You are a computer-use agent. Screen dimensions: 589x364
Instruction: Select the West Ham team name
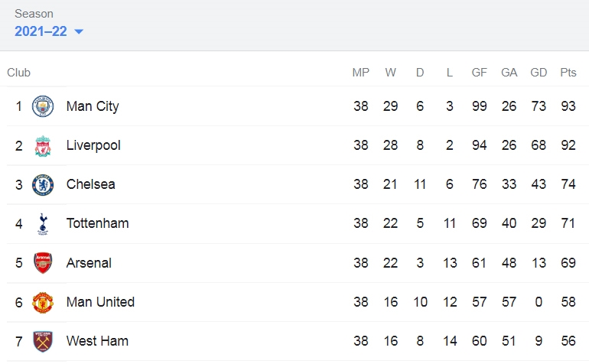point(97,341)
